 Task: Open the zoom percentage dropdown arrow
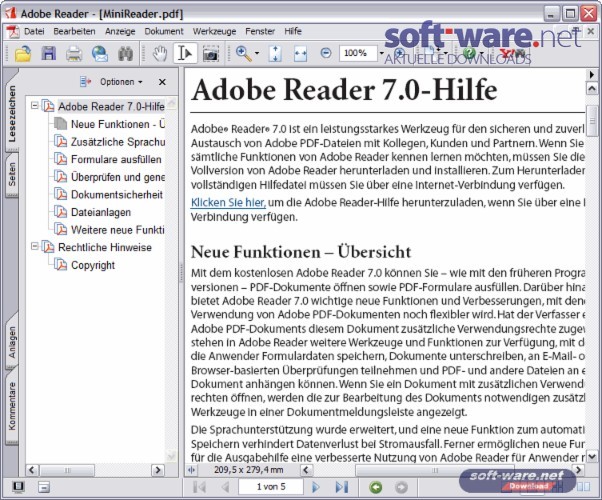pos(382,53)
